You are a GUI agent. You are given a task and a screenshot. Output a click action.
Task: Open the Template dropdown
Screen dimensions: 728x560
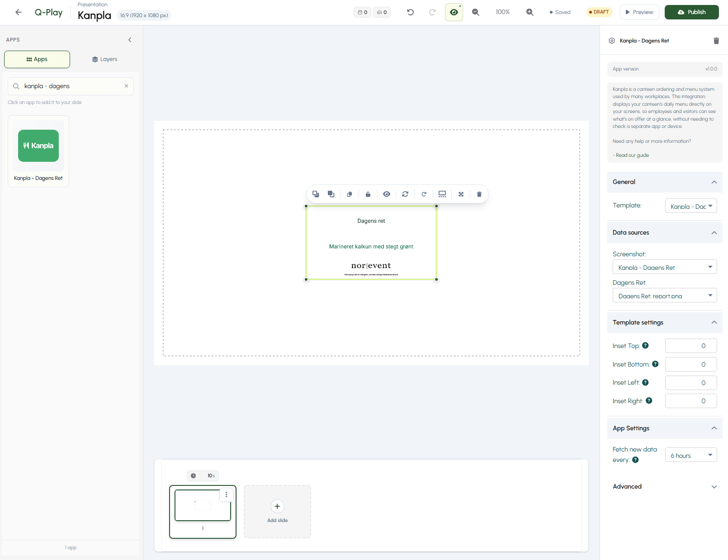pos(691,206)
